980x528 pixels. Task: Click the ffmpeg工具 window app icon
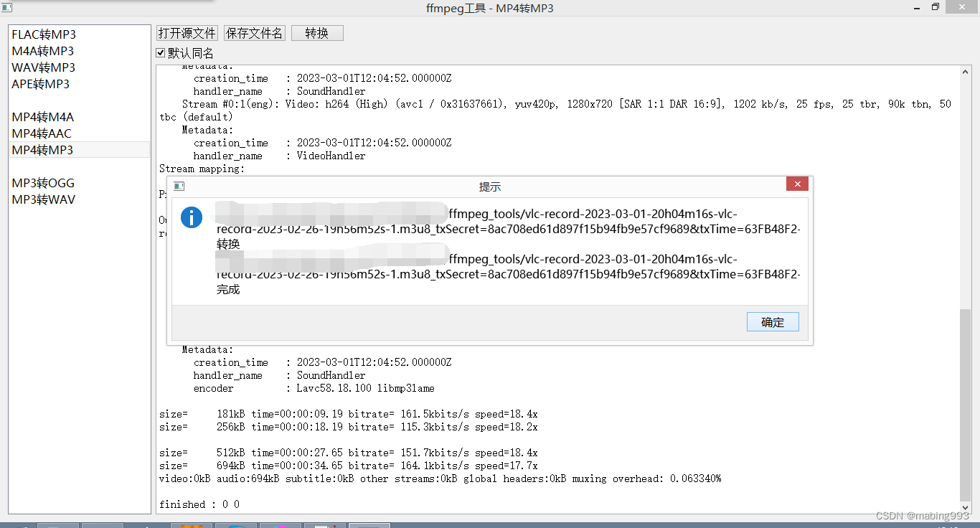tap(6, 8)
